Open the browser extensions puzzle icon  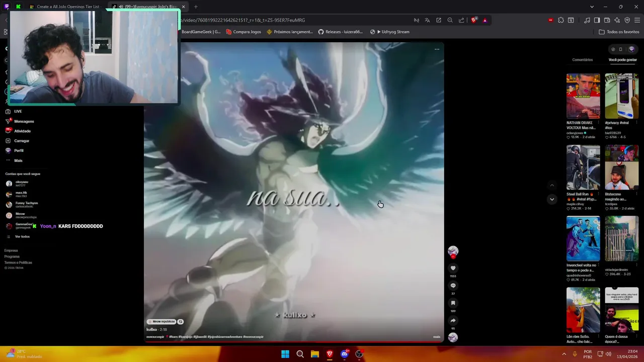click(561, 20)
